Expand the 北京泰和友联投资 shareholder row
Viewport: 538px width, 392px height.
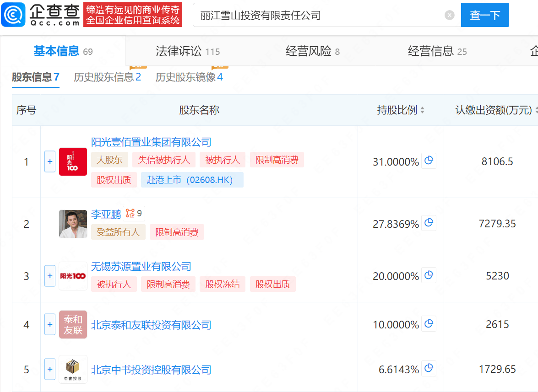(x=50, y=324)
